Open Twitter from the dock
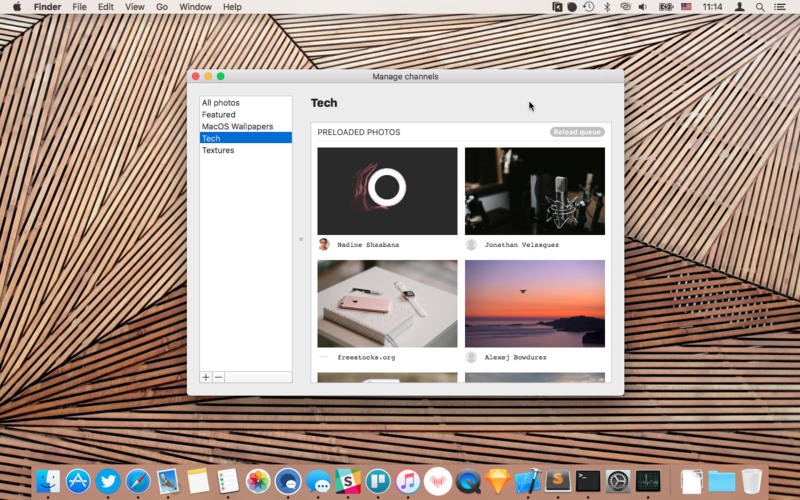 pos(108,481)
